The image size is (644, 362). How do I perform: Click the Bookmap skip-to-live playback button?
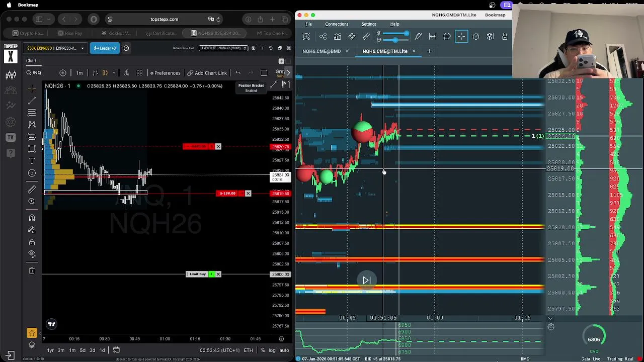click(x=367, y=280)
